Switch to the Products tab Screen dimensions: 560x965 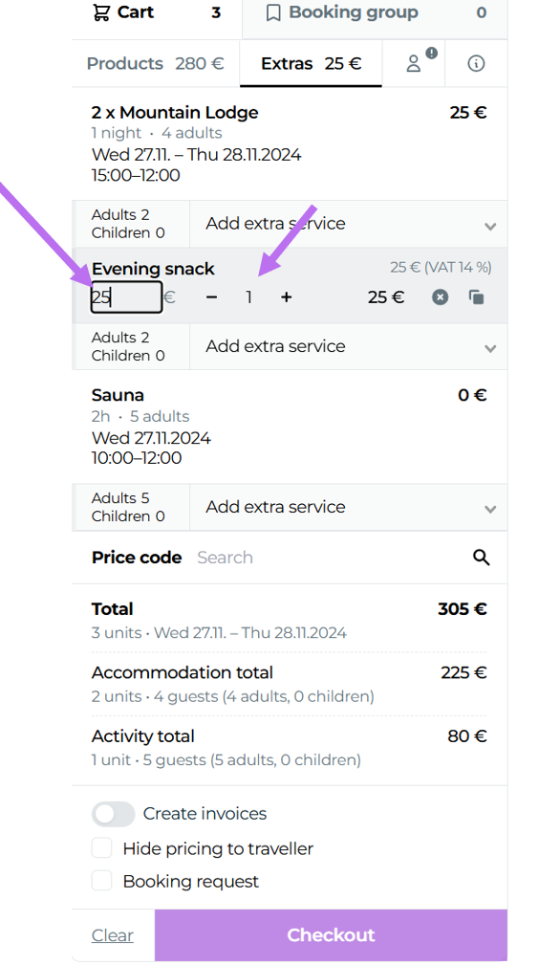[x=156, y=63]
